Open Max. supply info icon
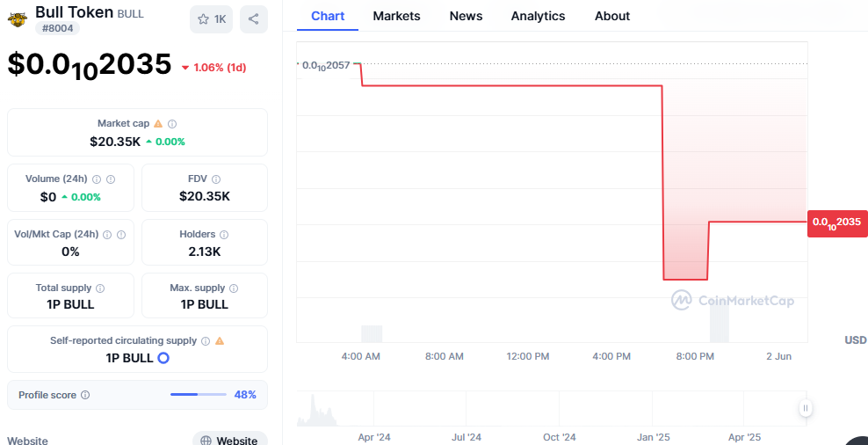This screenshot has width=868, height=445. point(234,288)
